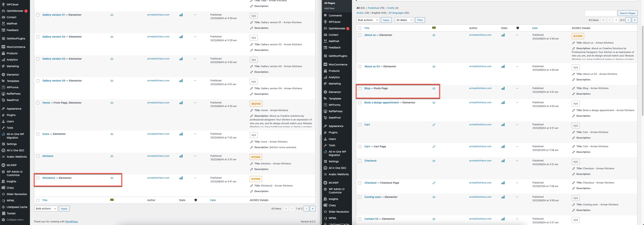The height and width of the screenshot is (225, 644).
Task: Click edit pencil beside Home AIOSEO title
Action: tap(251, 110)
